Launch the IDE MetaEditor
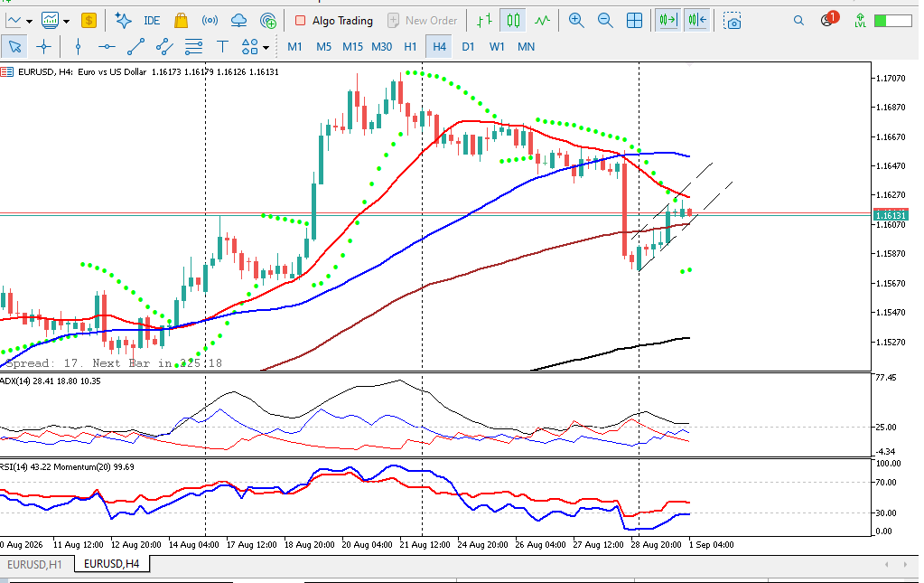 (152, 21)
